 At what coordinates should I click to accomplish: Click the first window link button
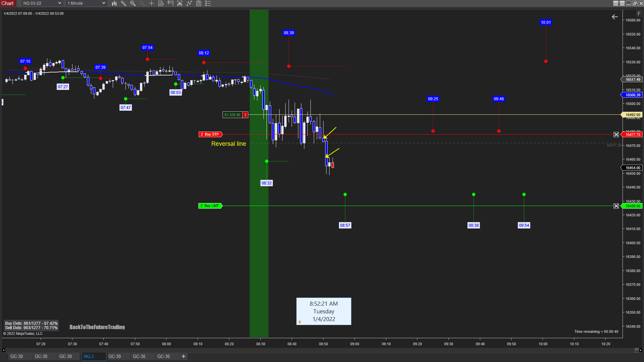[615, 3]
